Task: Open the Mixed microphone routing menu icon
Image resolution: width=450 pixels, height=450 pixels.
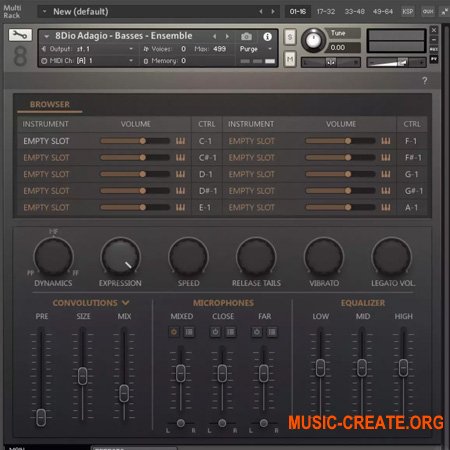Action: [x=189, y=332]
